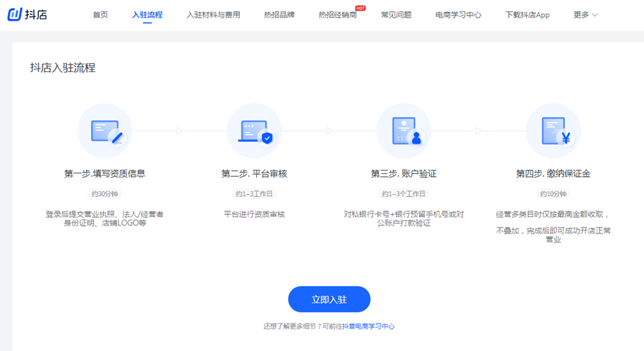Open 入驻材料与费用 page
The height and width of the screenshot is (351, 644).
click(213, 15)
